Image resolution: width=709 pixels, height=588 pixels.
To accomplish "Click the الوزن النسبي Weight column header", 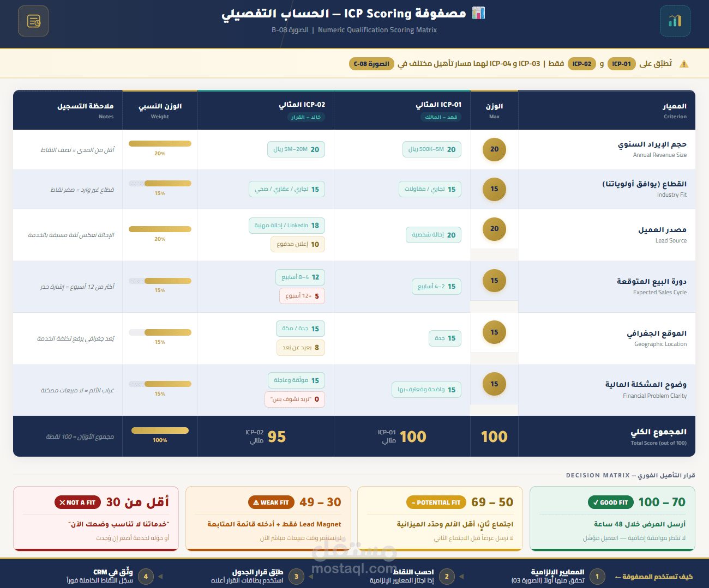I will point(160,110).
